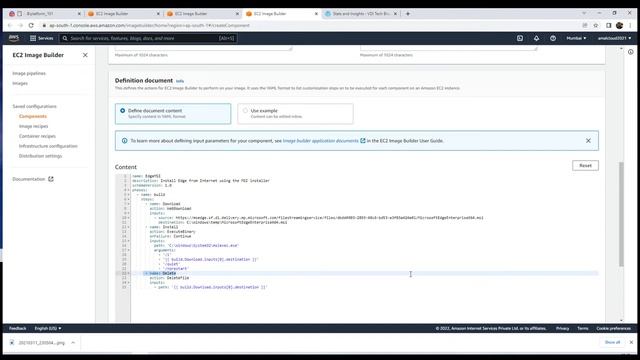Image resolution: width=640 pixels, height=360 pixels.
Task: Close the EC2 Image Builder side navigation panel
Action: point(85,55)
